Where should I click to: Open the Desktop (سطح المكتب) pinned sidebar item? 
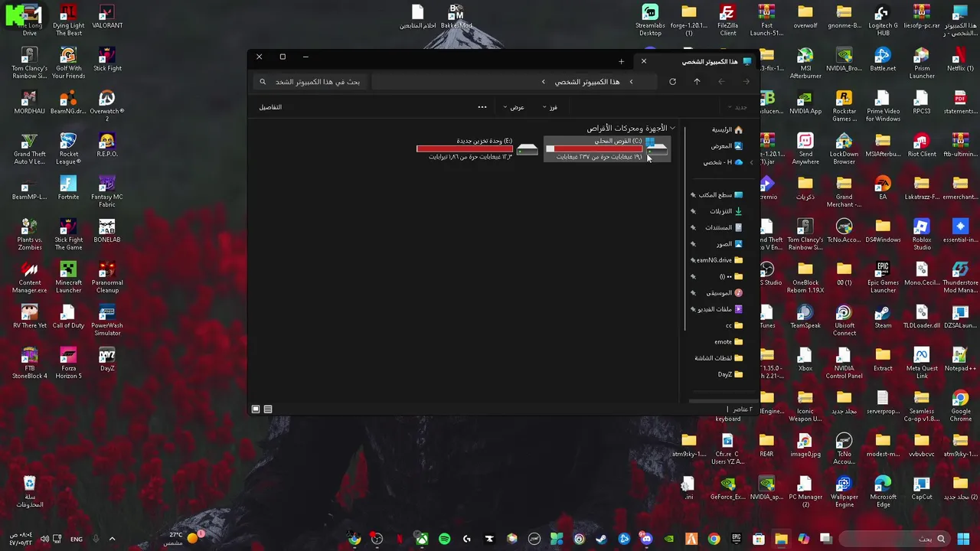tap(720, 195)
